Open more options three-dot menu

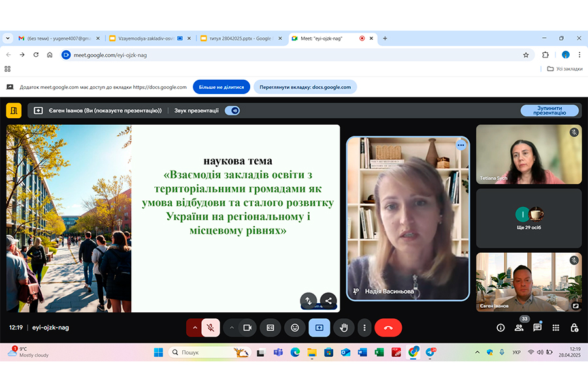[364, 327]
